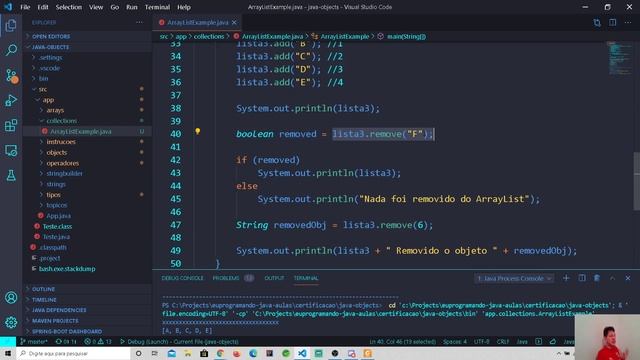
Task: Open the Explorer view in activity bar
Action: [11, 25]
